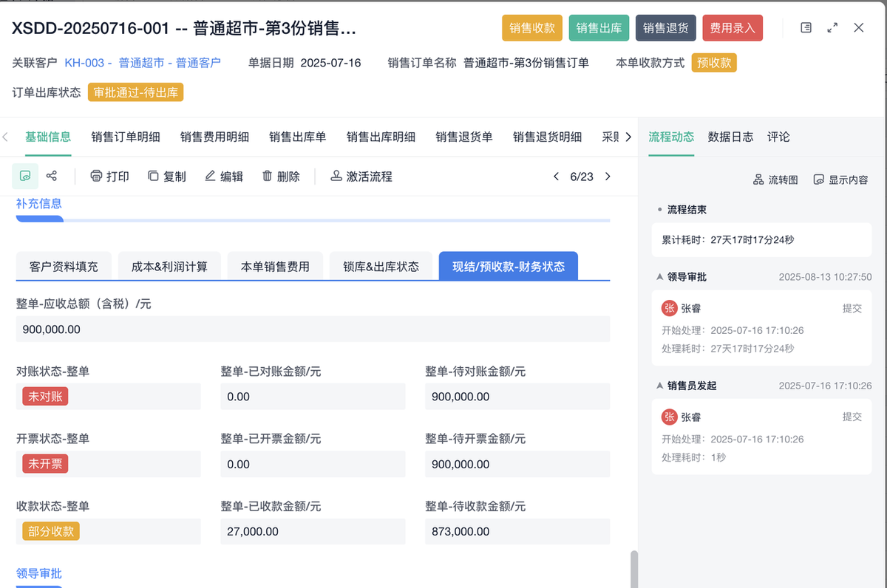Click the 整单-待开票金额 value 900,000.00

(459, 464)
